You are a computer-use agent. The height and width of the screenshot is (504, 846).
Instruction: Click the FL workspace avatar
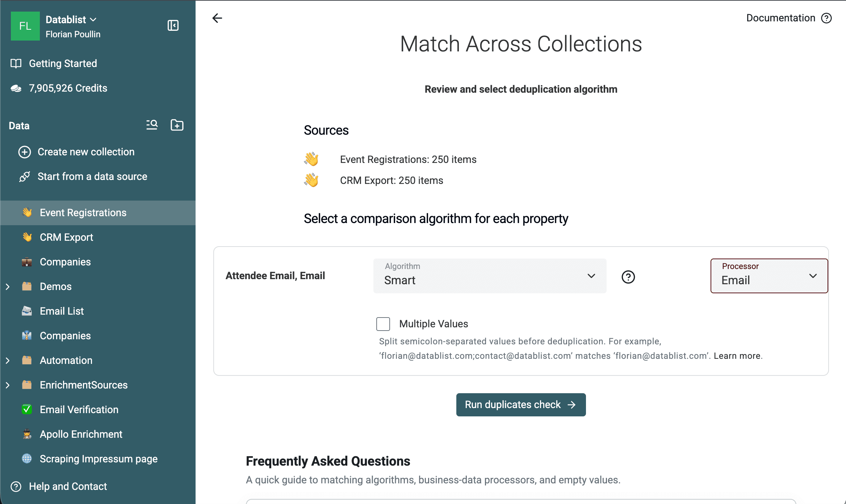pyautogui.click(x=25, y=26)
